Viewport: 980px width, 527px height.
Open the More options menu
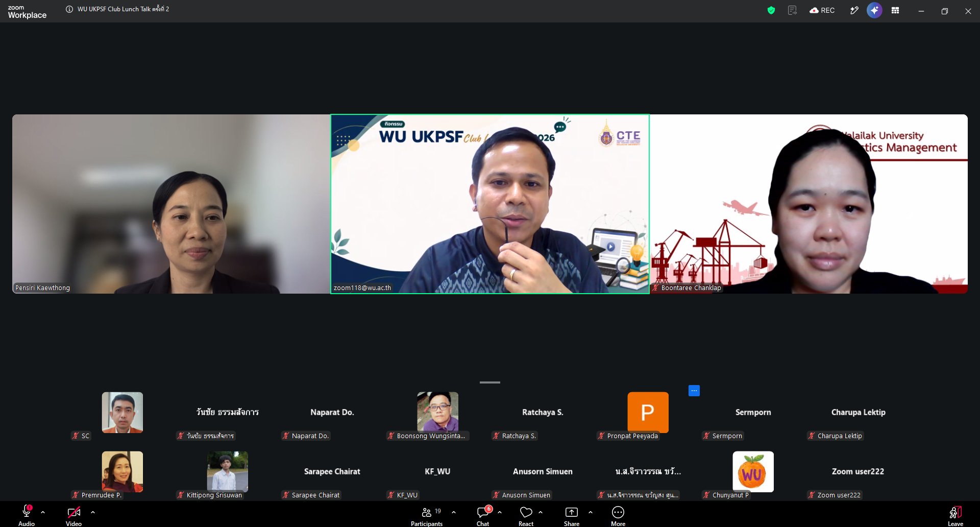pyautogui.click(x=618, y=516)
